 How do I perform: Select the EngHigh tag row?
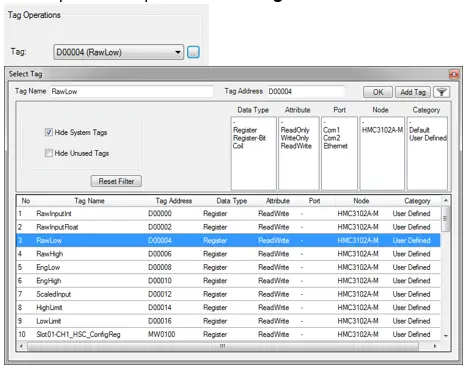(x=228, y=281)
